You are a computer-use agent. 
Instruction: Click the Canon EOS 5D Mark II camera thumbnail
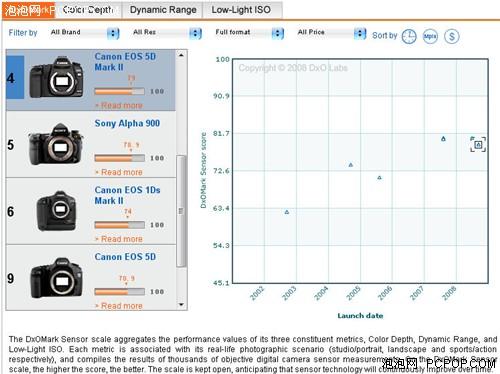pyautogui.click(x=56, y=77)
